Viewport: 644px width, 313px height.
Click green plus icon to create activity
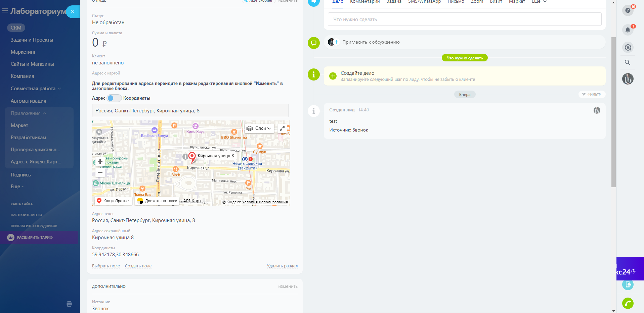pyautogui.click(x=333, y=76)
